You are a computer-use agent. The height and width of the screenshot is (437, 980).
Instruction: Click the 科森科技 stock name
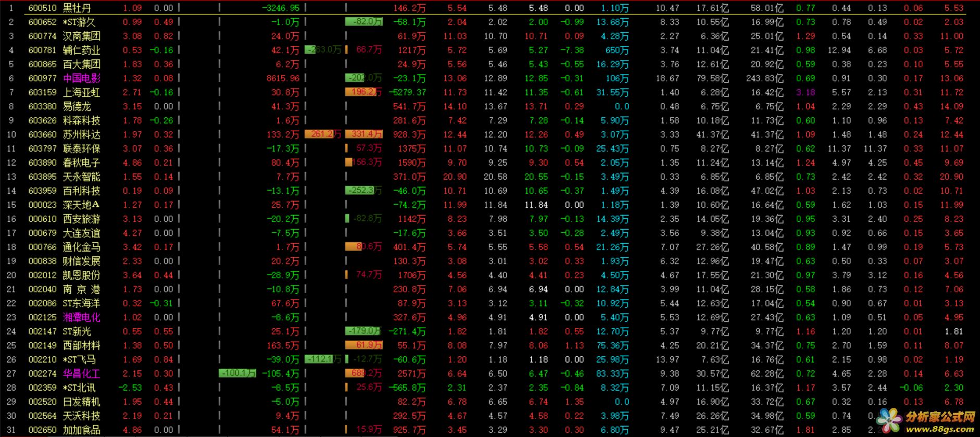click(x=81, y=120)
